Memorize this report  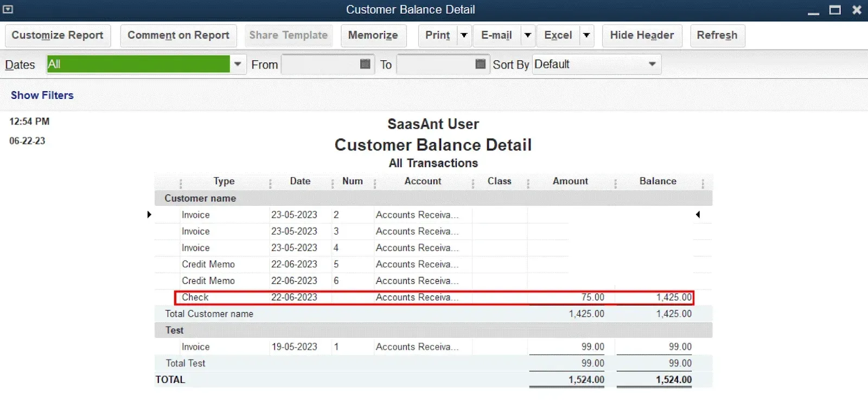point(373,35)
